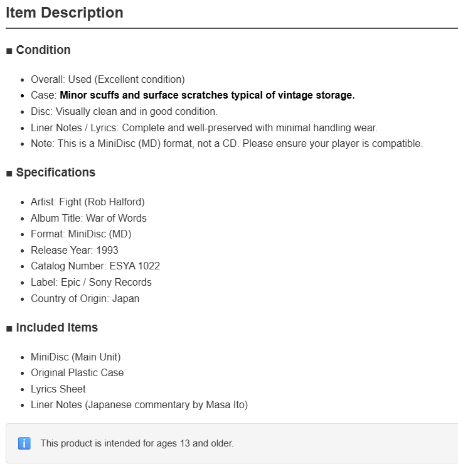Click the Liner Notes / Lyrics condition line
Image resolution: width=458 pixels, height=476 pixels.
click(x=204, y=128)
